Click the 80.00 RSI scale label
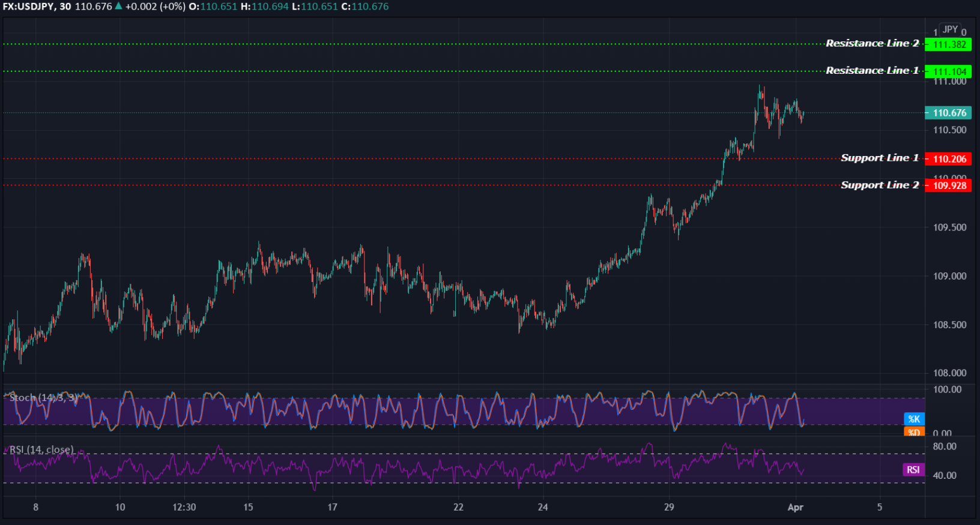This screenshot has height=525, width=980. pos(945,446)
